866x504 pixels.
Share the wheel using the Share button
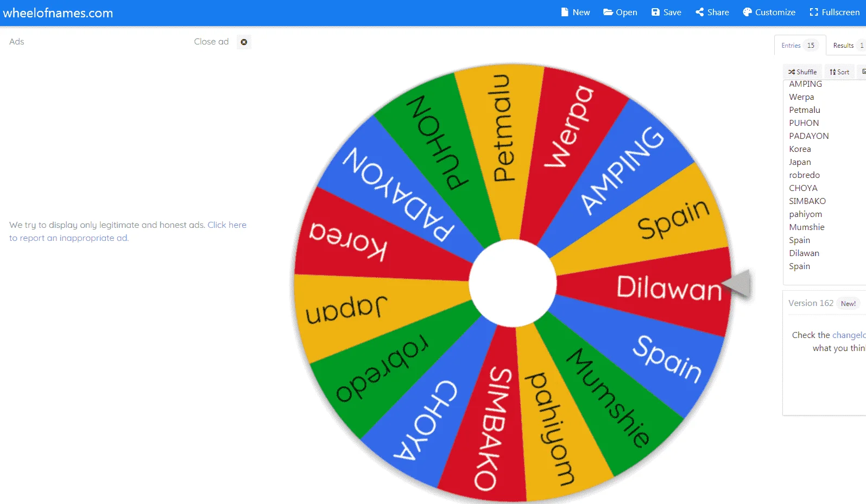pos(712,12)
